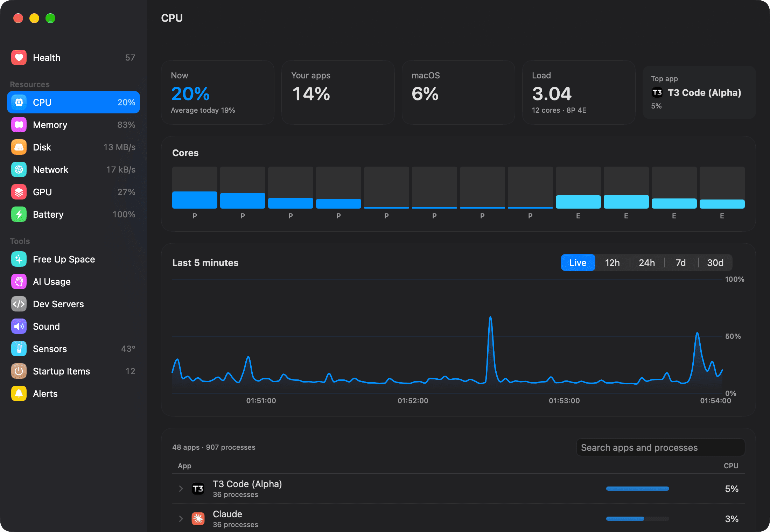Open the Health heart icon
The width and height of the screenshot is (770, 532).
(19, 57)
